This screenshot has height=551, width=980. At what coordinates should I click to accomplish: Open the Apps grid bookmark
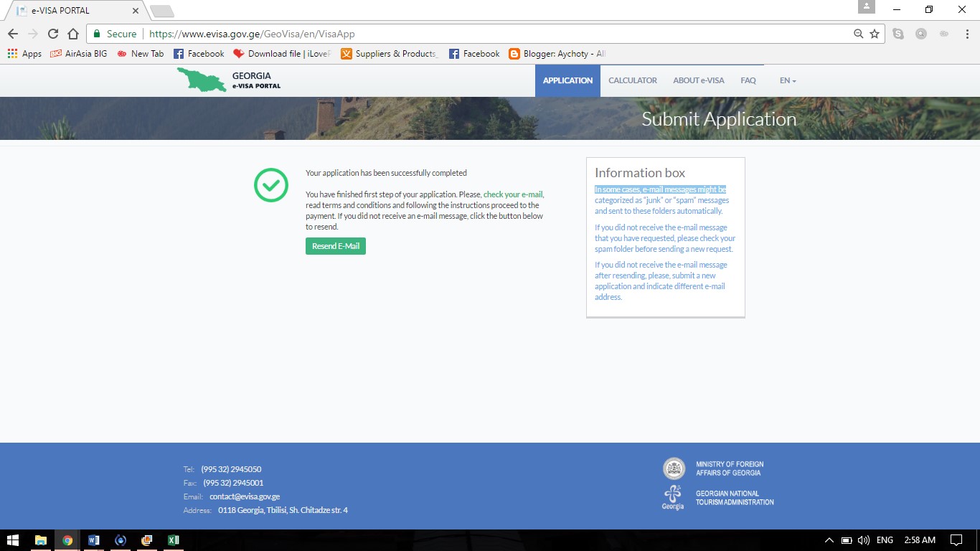[x=24, y=54]
